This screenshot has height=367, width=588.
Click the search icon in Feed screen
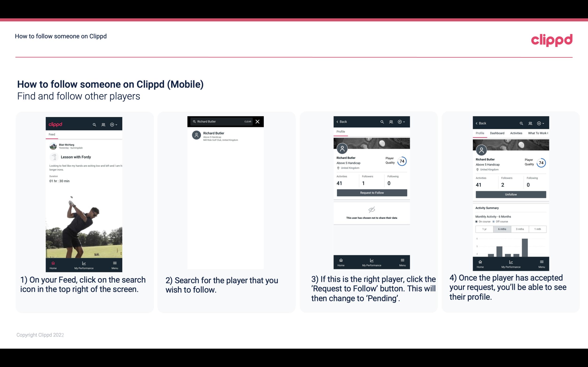[94, 124]
